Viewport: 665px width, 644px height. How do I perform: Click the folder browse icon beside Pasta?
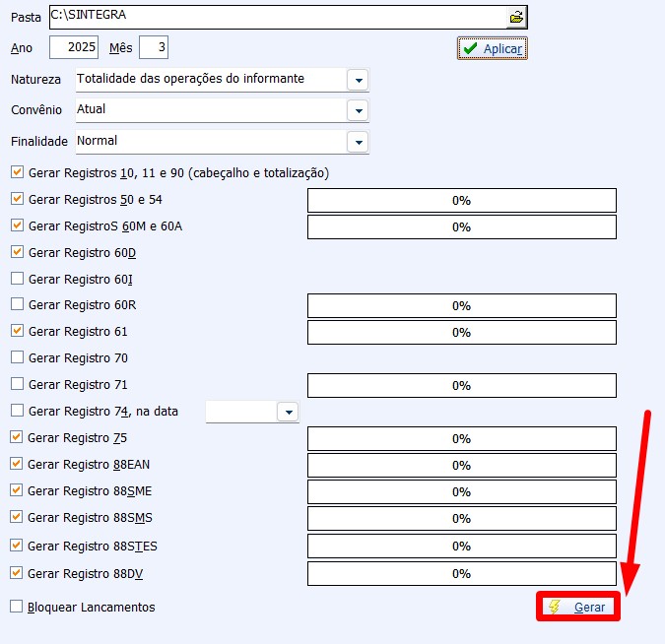(x=515, y=17)
